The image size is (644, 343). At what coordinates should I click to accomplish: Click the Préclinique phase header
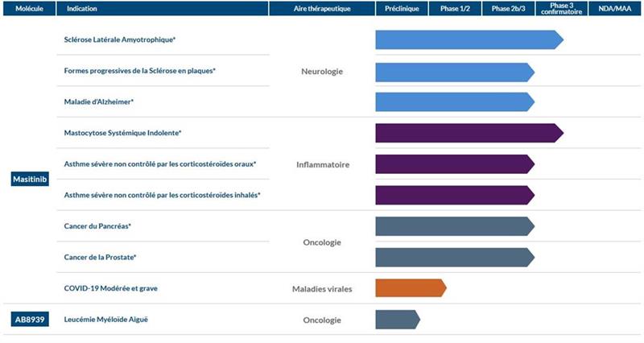point(402,8)
